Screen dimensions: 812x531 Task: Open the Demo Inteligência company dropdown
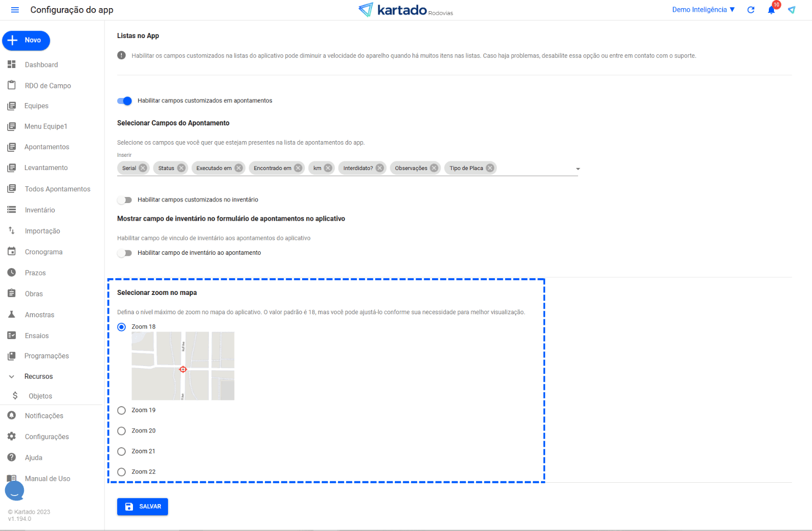tap(703, 10)
